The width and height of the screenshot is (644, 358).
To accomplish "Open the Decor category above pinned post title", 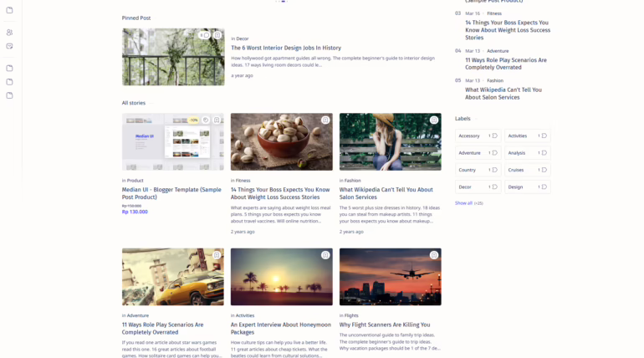I will (243, 38).
